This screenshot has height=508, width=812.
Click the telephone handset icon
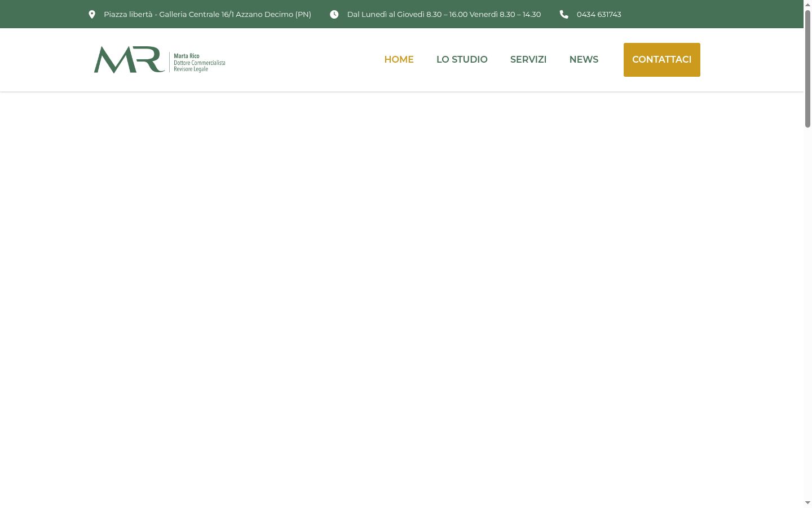point(564,14)
